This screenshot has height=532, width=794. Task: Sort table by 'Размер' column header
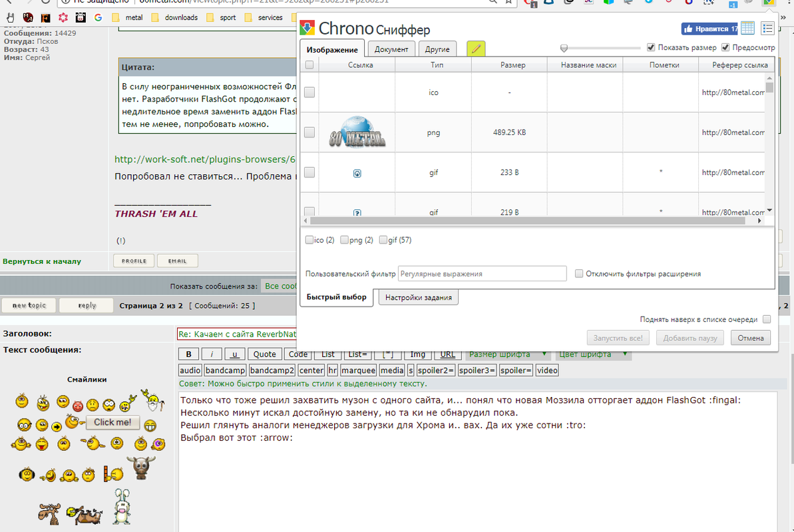509,65
